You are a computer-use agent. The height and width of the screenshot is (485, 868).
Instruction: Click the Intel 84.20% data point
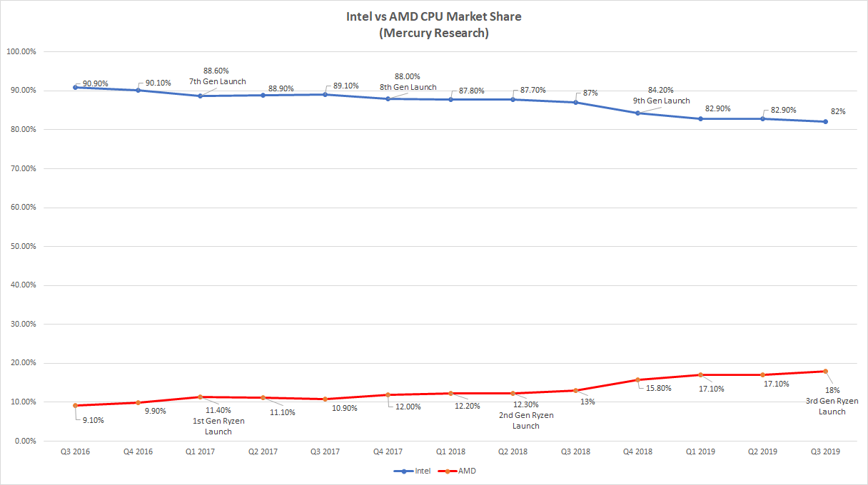[638, 113]
